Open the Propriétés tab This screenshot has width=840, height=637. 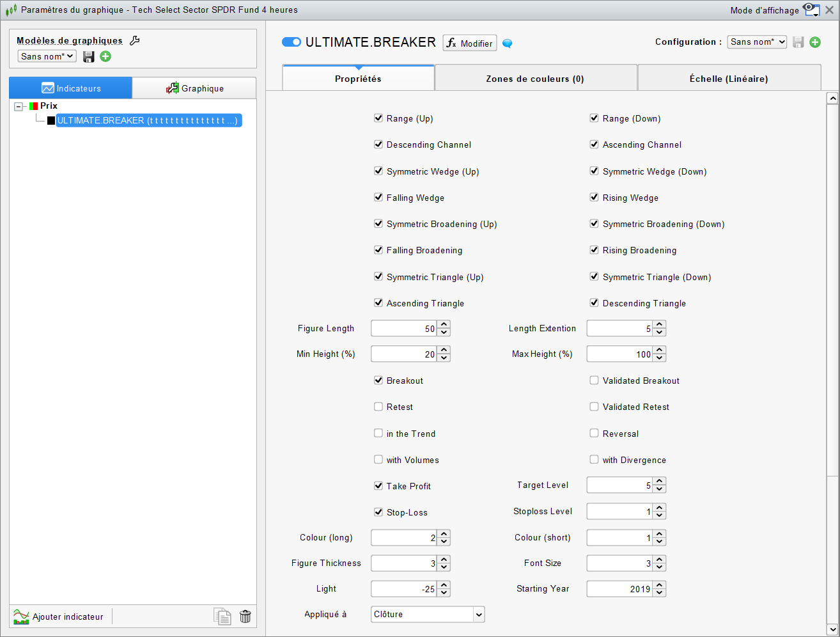(358, 78)
